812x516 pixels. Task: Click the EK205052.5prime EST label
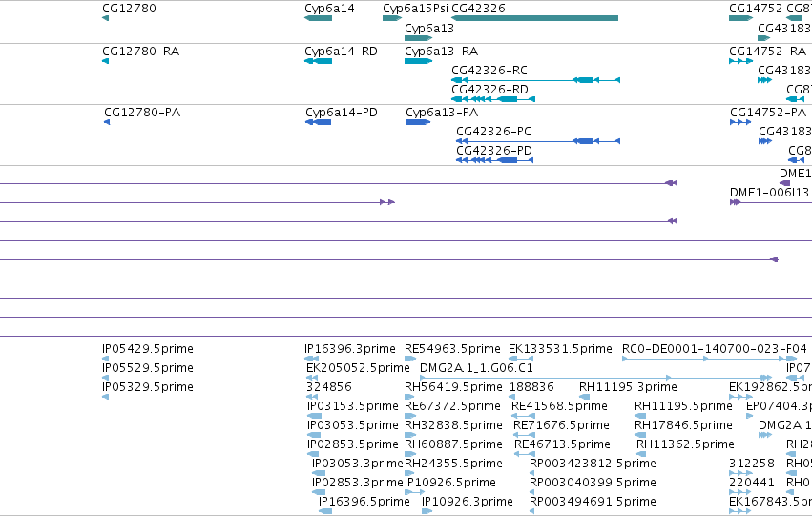[x=358, y=368]
